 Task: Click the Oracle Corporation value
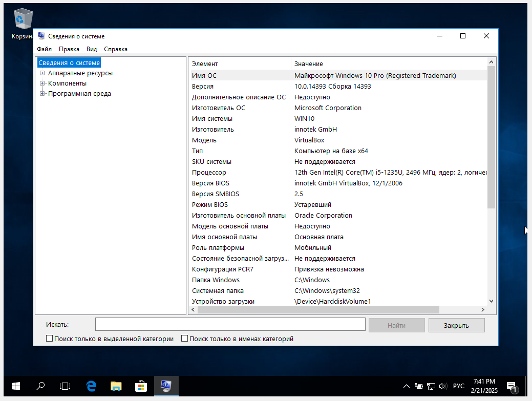click(323, 216)
